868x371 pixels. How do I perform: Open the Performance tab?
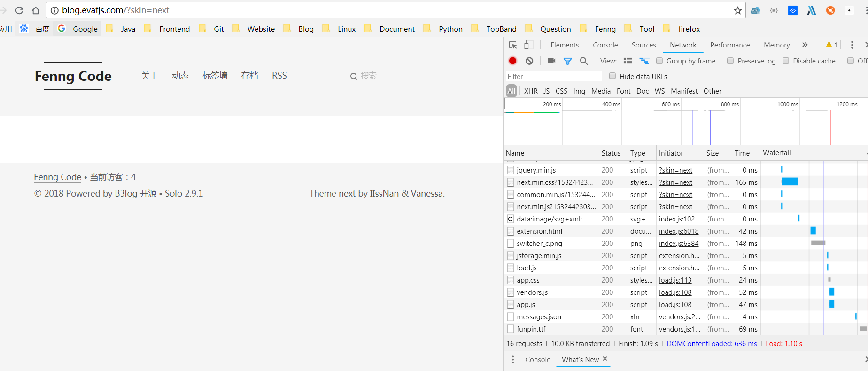tap(730, 45)
